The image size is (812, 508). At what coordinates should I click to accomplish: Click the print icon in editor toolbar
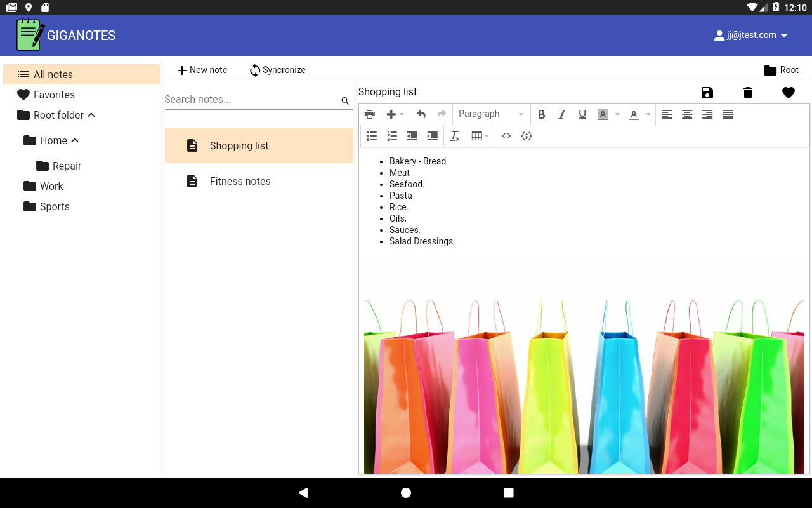(x=370, y=114)
